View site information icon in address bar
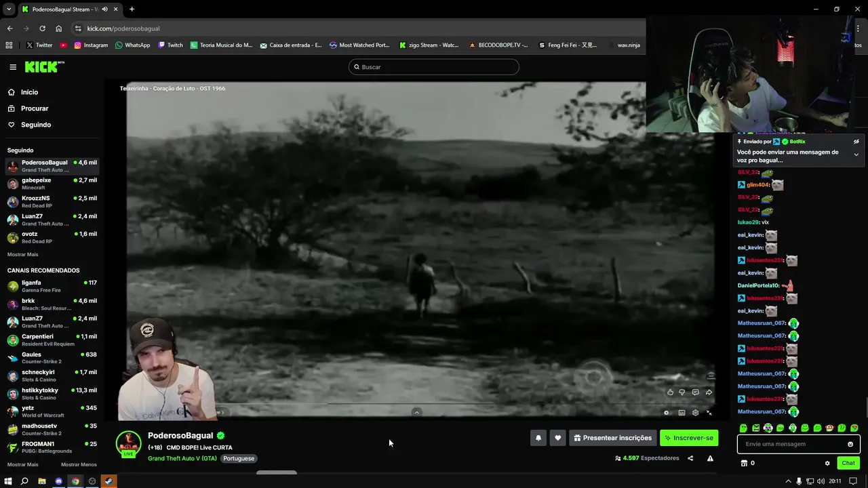Image resolution: width=868 pixels, height=488 pixels. pos(78,28)
